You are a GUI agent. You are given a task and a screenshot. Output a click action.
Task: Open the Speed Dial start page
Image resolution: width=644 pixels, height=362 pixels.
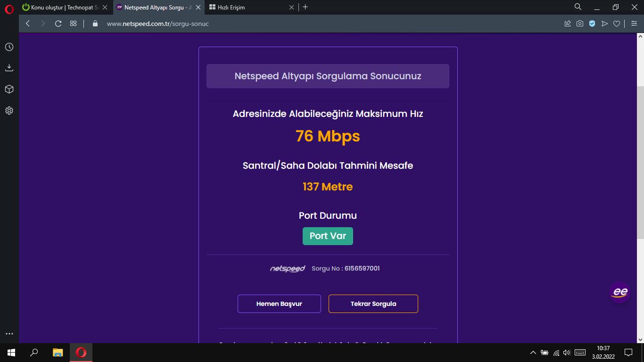coord(73,24)
